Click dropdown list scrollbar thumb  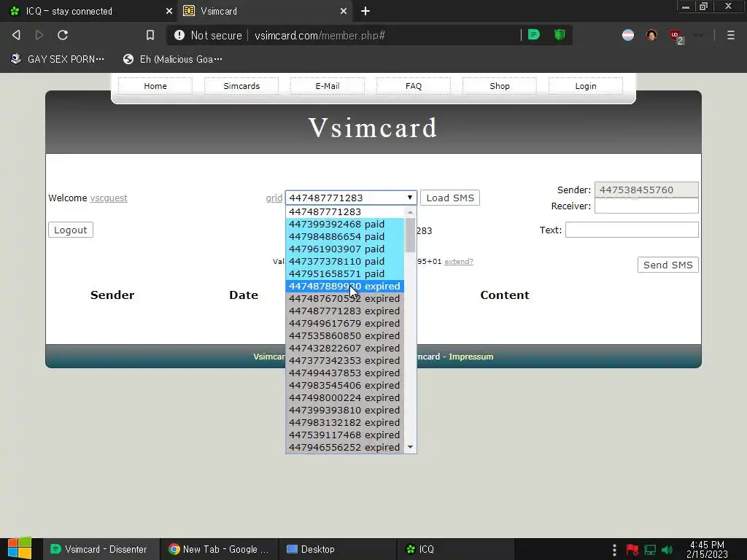[x=410, y=236]
